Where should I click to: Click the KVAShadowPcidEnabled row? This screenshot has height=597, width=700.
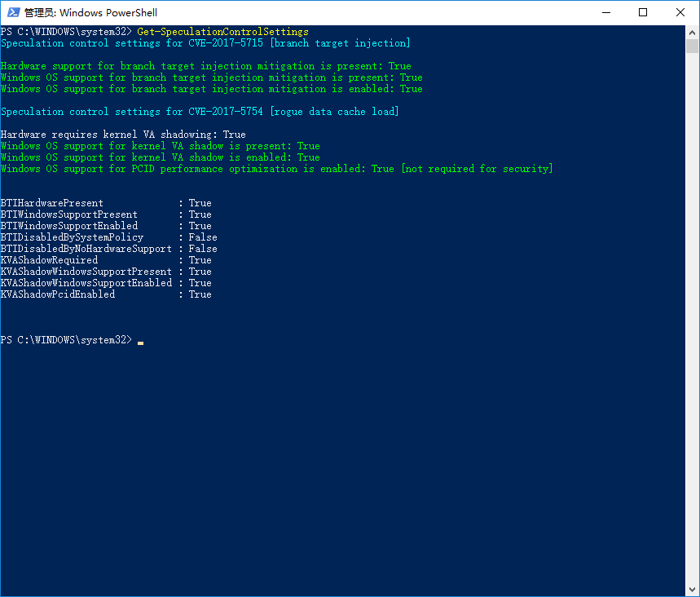coord(106,294)
